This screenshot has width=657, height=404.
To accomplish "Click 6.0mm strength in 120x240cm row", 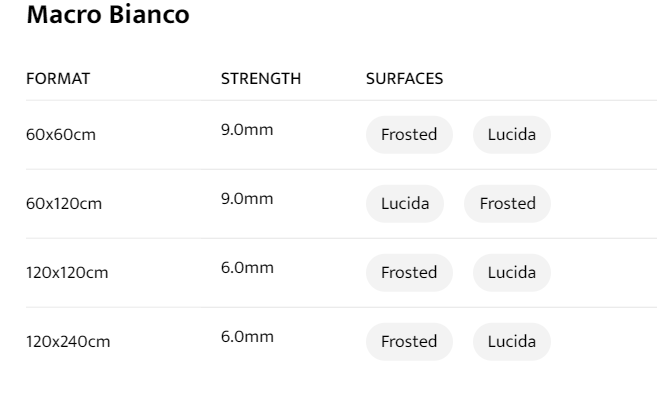I will pyautogui.click(x=247, y=337).
